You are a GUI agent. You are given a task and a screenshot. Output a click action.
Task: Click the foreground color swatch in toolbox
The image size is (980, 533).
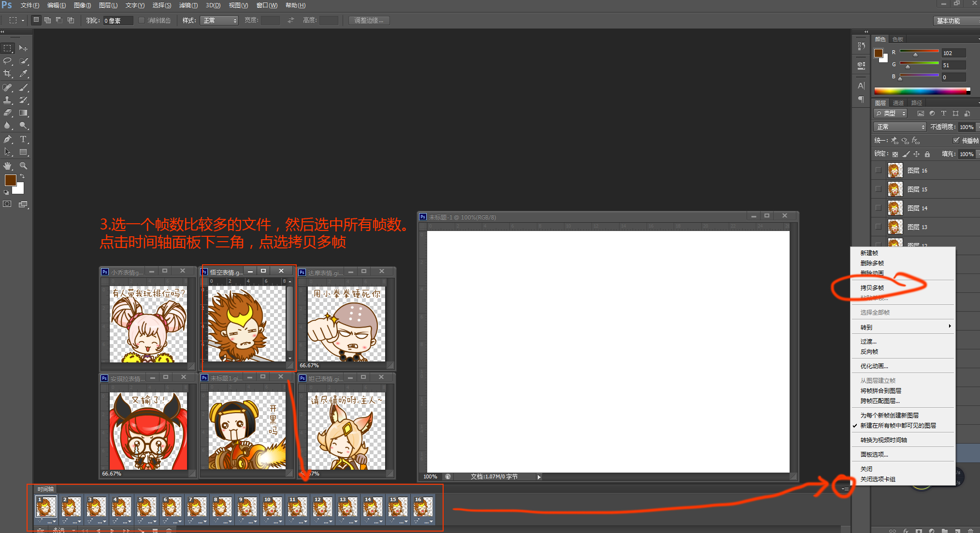[10, 180]
